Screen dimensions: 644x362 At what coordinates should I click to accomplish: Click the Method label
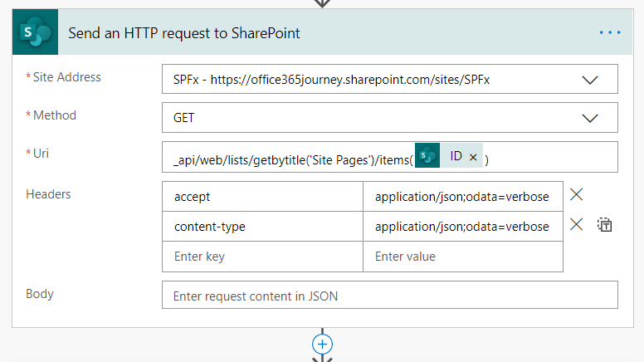coord(55,115)
